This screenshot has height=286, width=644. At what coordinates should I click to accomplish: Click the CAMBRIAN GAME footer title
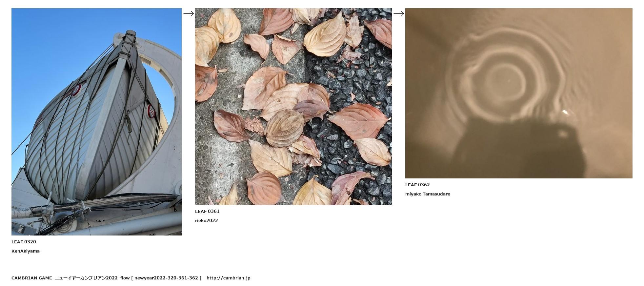point(32,278)
